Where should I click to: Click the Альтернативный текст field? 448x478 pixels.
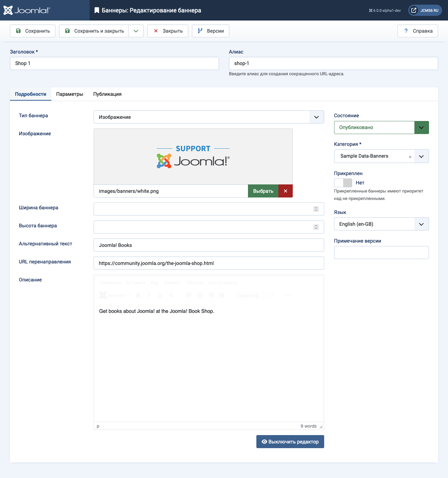coord(209,245)
